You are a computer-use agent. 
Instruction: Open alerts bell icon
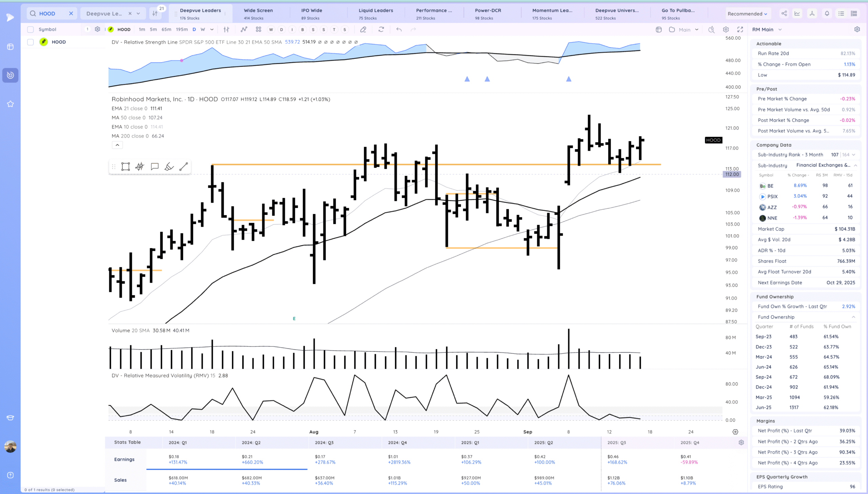click(827, 14)
